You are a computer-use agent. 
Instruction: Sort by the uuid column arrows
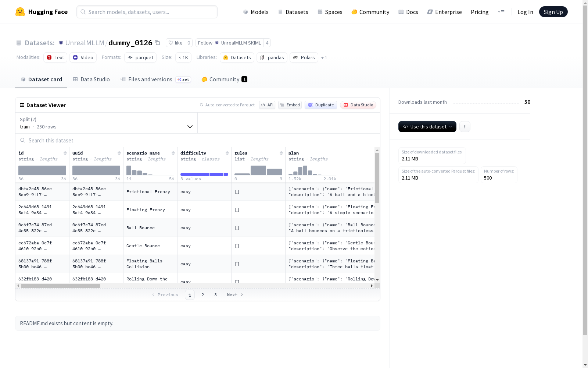pyautogui.click(x=119, y=153)
